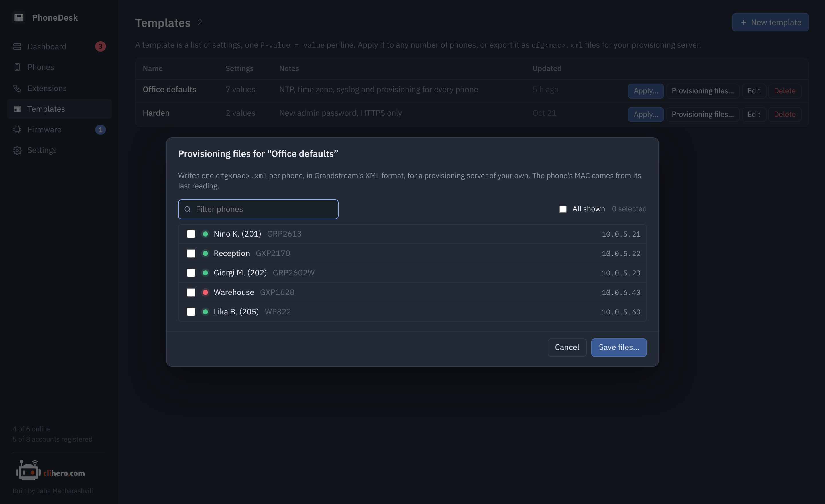Click the Dashboard sidebar icon
Screen dimensions: 825x504
tap(17, 46)
